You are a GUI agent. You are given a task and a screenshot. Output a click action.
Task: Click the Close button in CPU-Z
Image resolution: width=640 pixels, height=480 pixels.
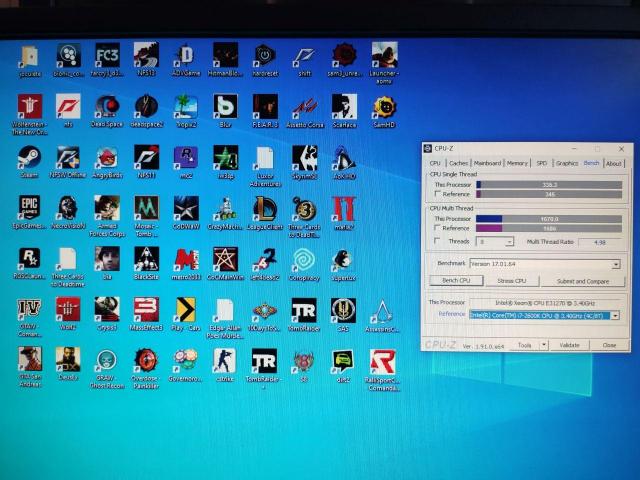point(609,345)
